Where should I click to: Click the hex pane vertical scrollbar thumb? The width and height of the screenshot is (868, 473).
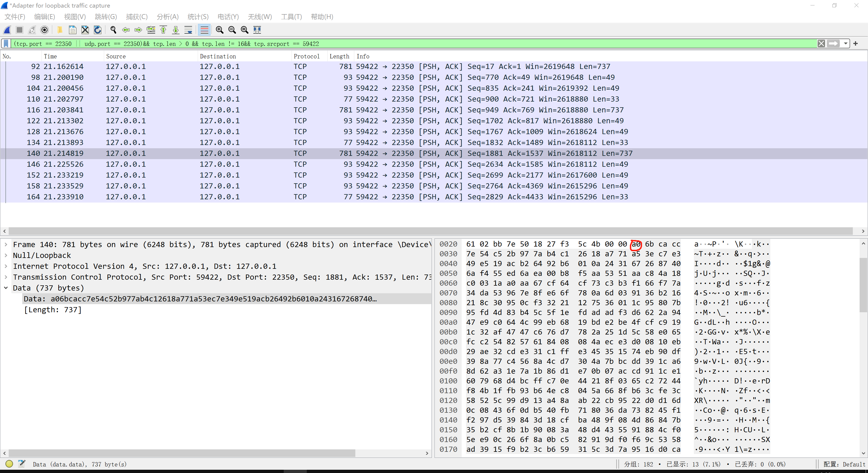[x=863, y=285]
